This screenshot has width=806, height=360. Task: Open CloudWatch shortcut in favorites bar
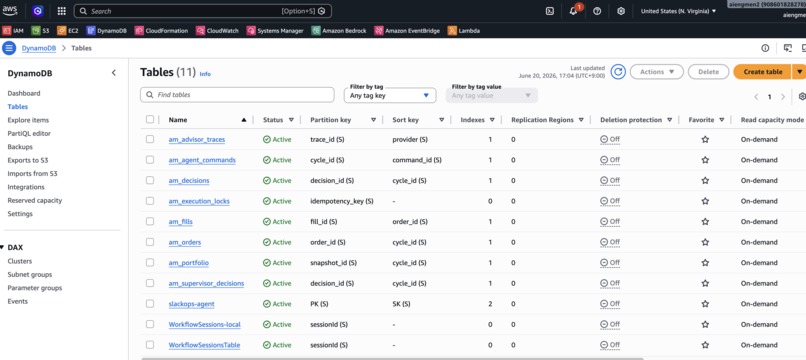(217, 31)
